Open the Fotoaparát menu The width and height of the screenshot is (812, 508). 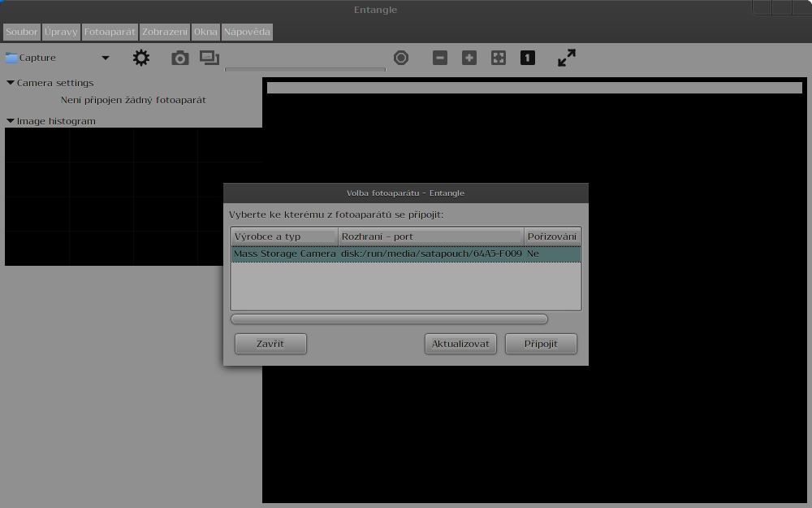point(110,32)
